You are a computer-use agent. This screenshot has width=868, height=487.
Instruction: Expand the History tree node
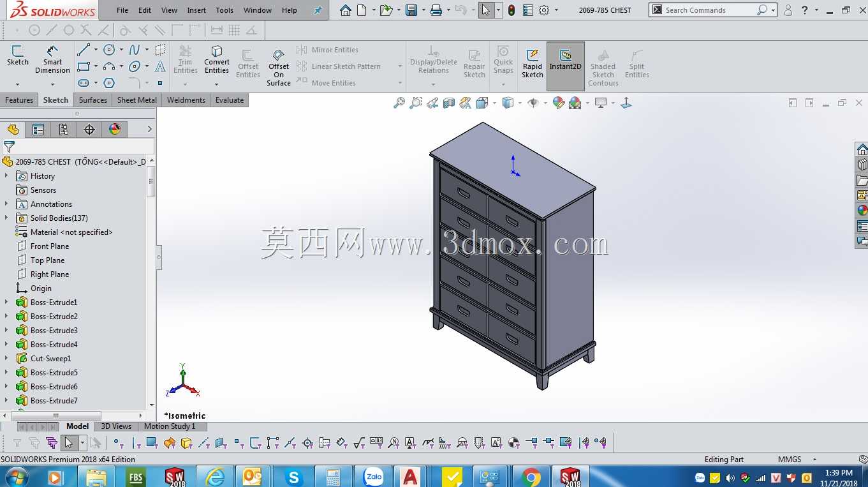coord(6,176)
